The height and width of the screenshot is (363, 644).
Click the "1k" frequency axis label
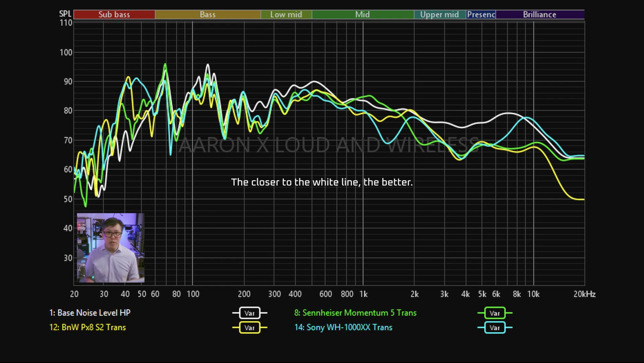363,294
